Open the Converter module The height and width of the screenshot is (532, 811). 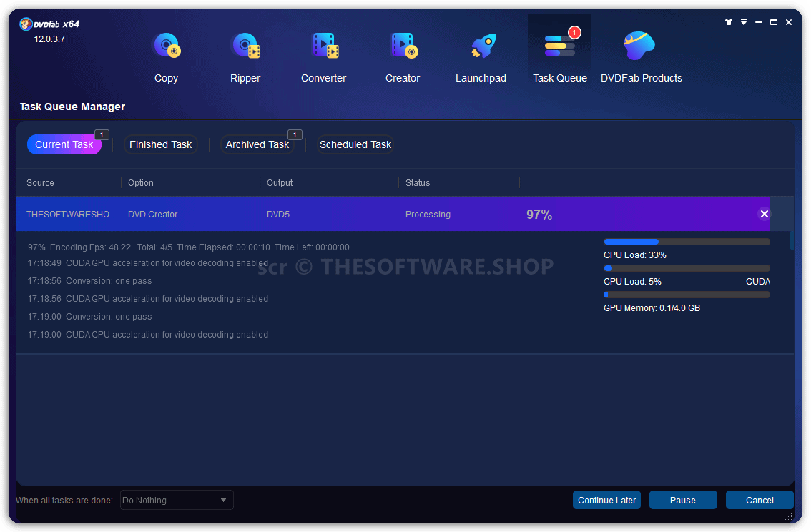(324, 57)
